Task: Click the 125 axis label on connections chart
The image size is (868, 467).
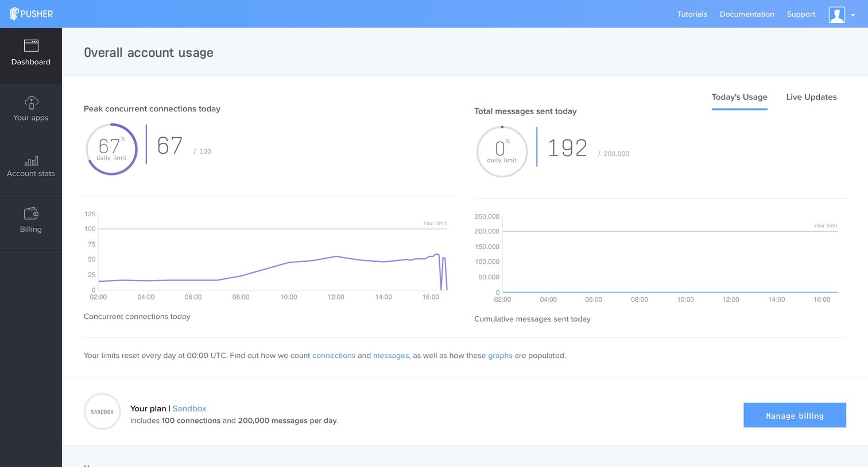Action: click(x=90, y=214)
